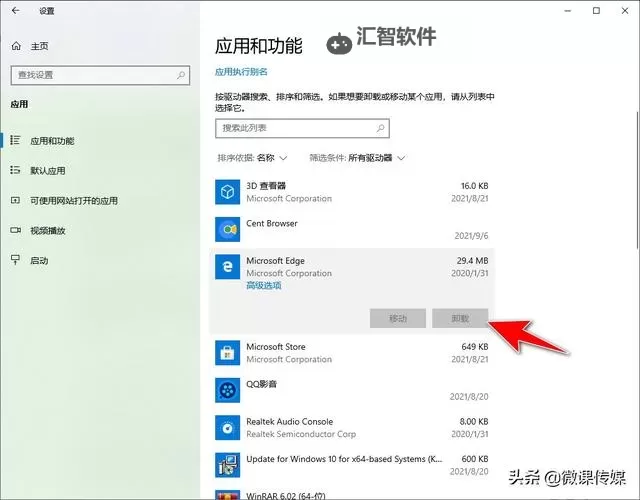Click the 应用和功能 page heading
Image resolution: width=640 pixels, height=500 pixels.
coord(259,46)
